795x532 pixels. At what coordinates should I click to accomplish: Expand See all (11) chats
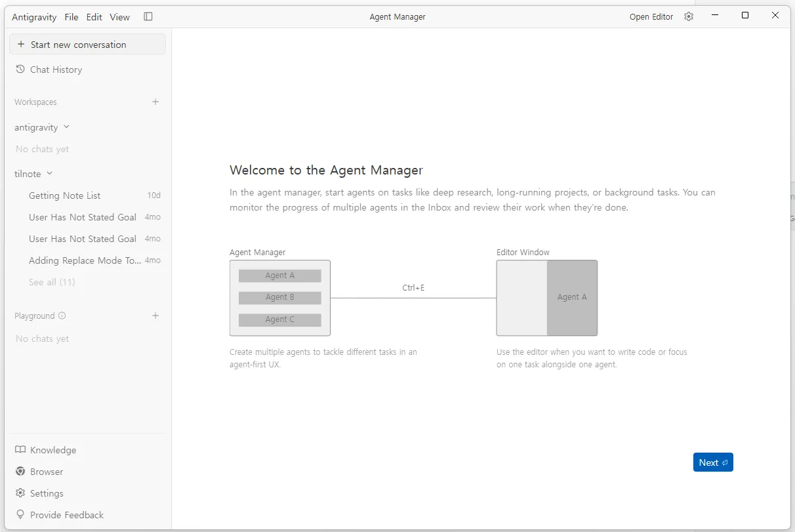(52, 282)
